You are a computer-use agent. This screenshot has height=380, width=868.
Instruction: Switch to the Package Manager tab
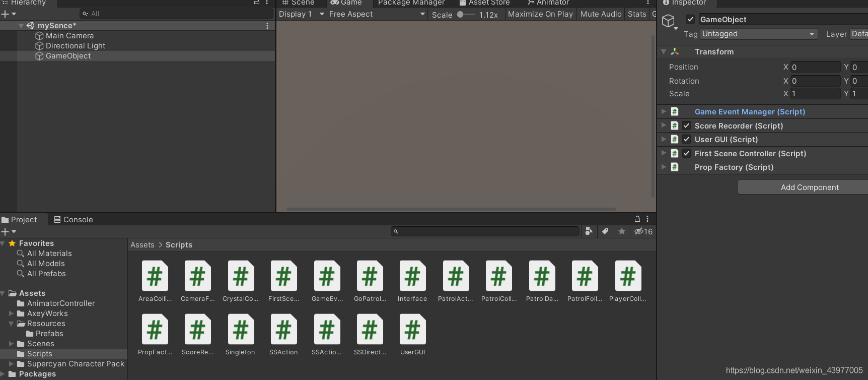[x=411, y=3]
